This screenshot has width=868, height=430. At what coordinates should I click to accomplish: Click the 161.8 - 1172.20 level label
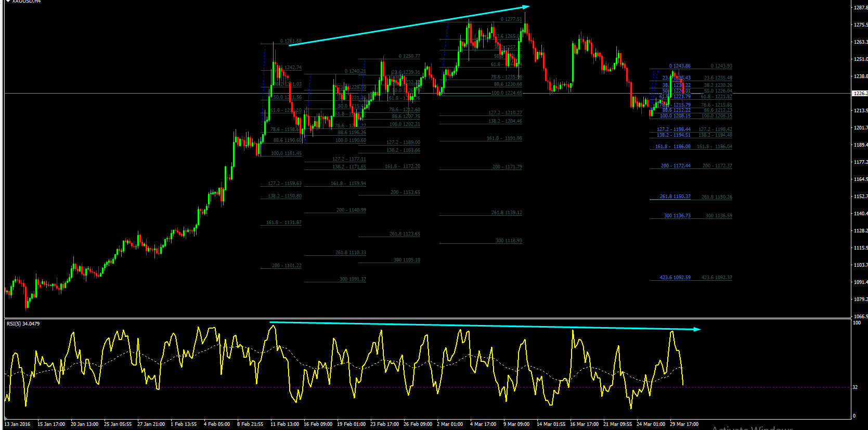point(403,166)
